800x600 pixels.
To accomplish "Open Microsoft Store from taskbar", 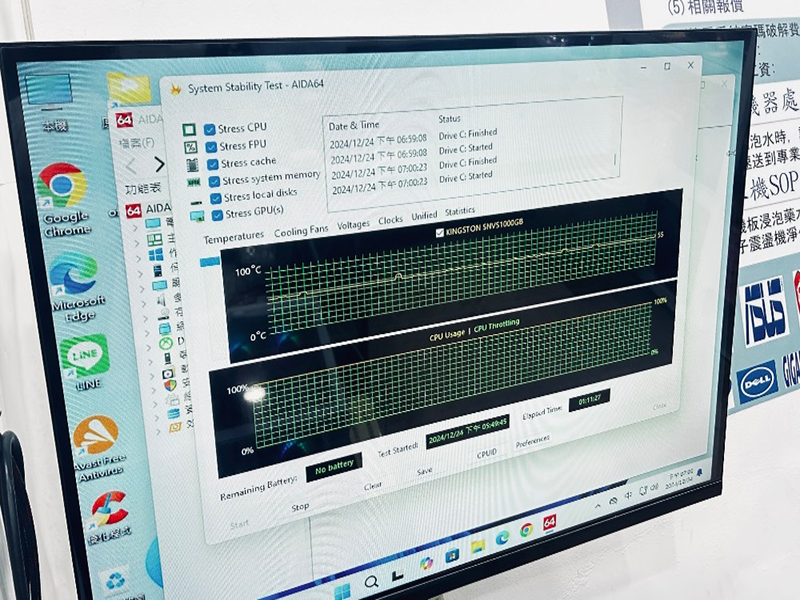I will [x=452, y=555].
